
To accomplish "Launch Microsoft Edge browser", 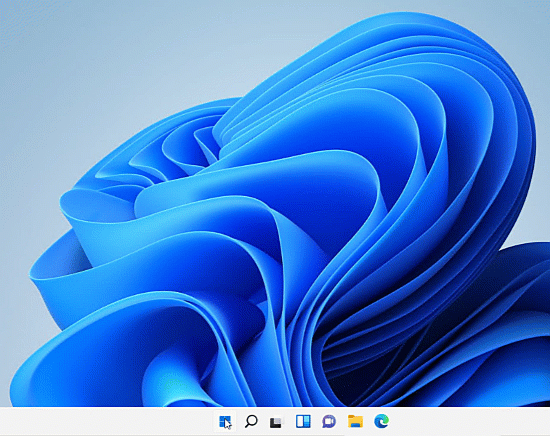I will click(x=381, y=421).
